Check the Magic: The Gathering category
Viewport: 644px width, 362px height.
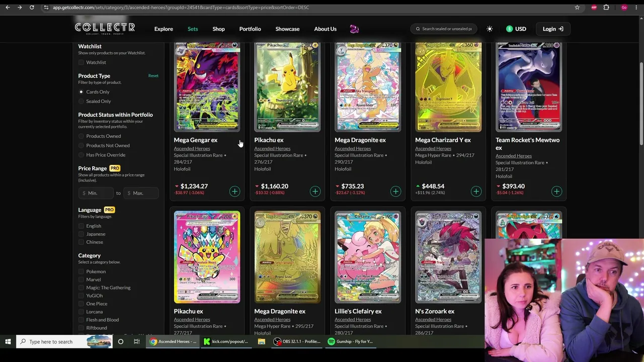(x=81, y=288)
